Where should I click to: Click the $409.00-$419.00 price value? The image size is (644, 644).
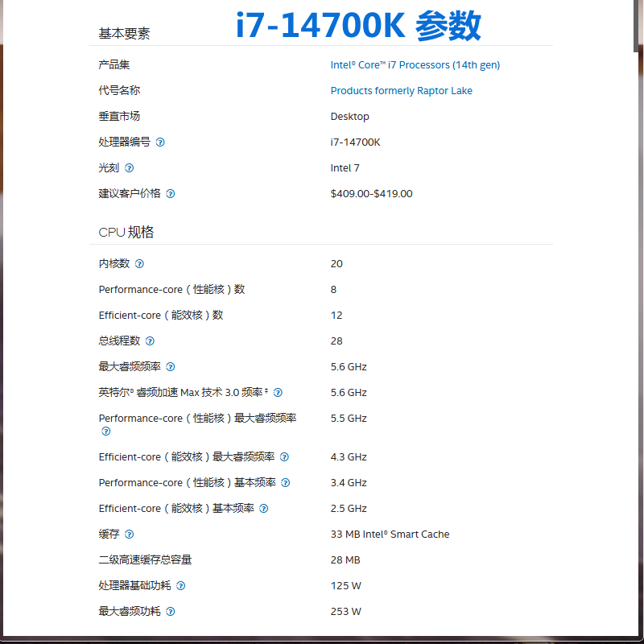click(x=371, y=194)
